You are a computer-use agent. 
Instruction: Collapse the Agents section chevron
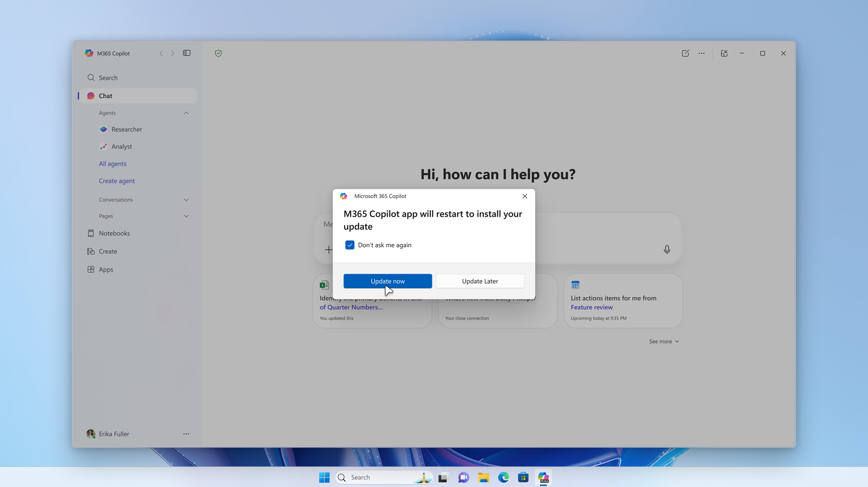pyautogui.click(x=186, y=113)
